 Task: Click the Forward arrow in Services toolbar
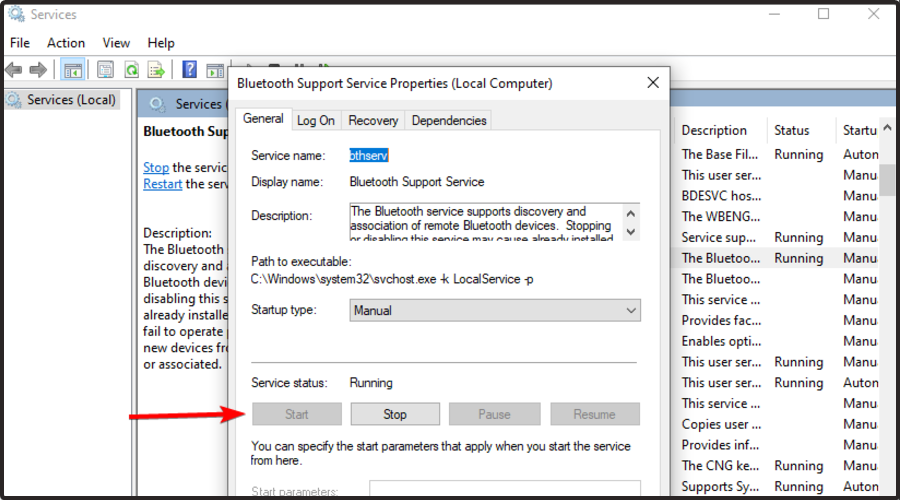(38, 71)
